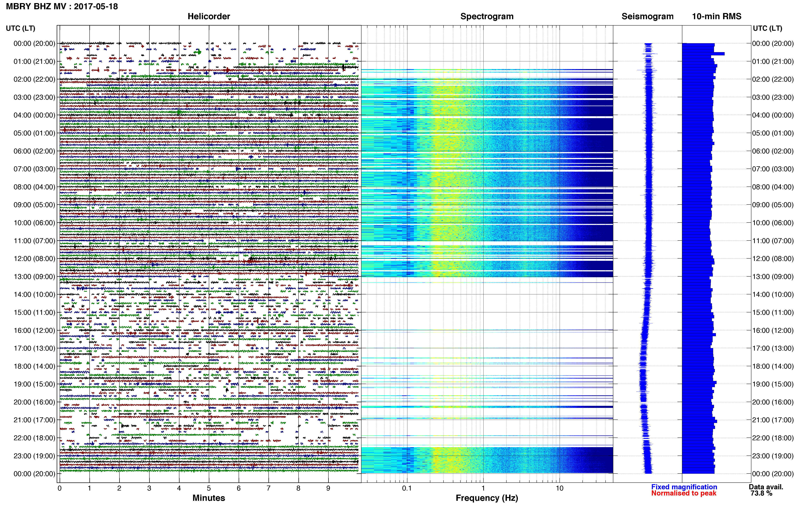Image resolution: width=812 pixels, height=508 pixels.
Task: Click the '10-min RMS' panel heading
Action: click(x=716, y=16)
